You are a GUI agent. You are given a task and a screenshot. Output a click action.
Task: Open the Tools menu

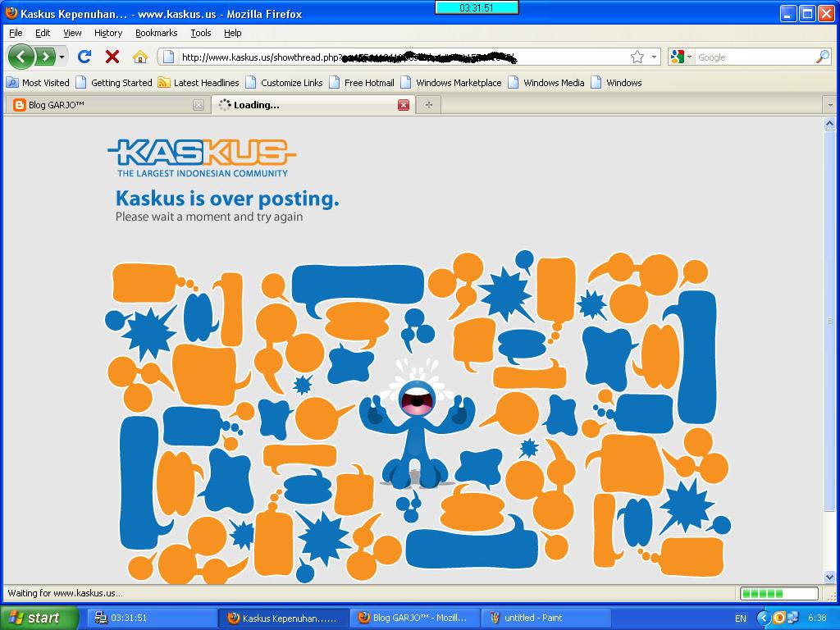(x=200, y=33)
